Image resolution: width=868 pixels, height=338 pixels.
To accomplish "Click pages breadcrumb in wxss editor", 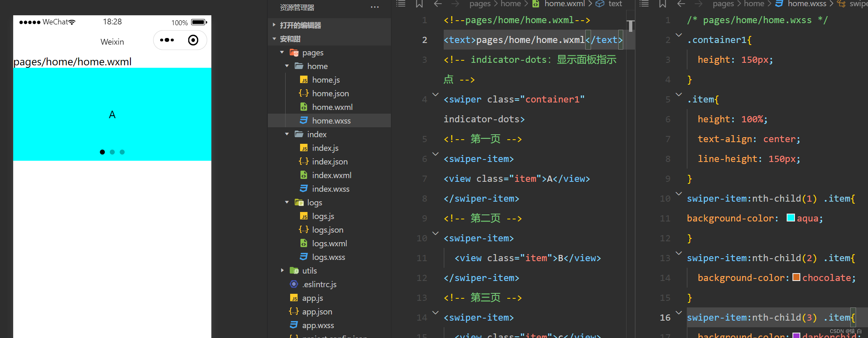I will click(723, 4).
